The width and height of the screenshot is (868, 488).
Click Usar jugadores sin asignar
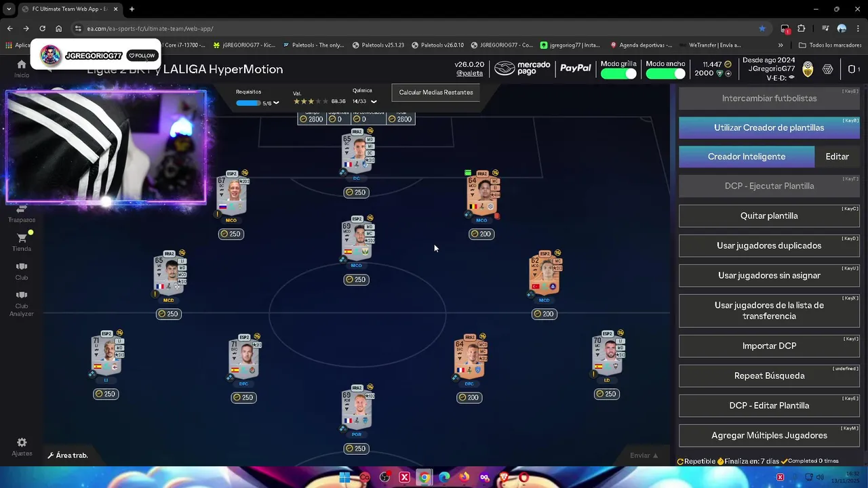point(769,275)
